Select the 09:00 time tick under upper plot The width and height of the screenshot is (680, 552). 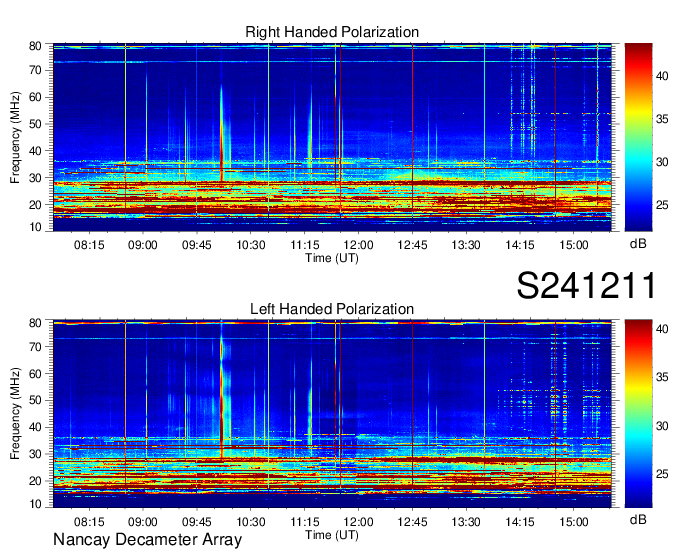[143, 245]
